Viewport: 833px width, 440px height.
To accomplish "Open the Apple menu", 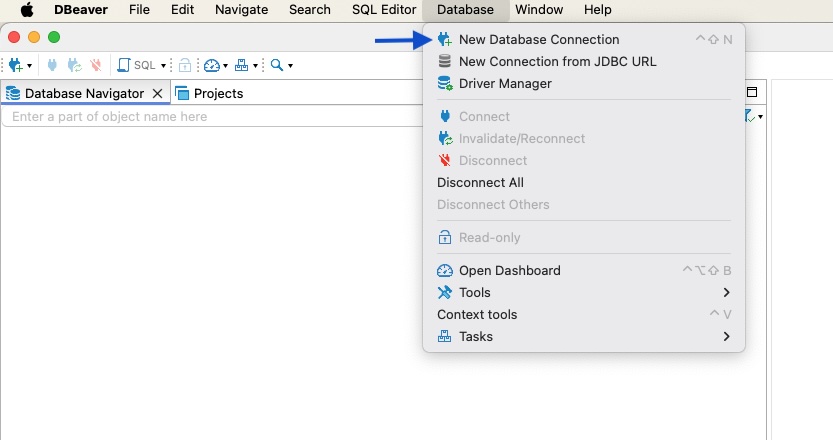I will pos(27,10).
